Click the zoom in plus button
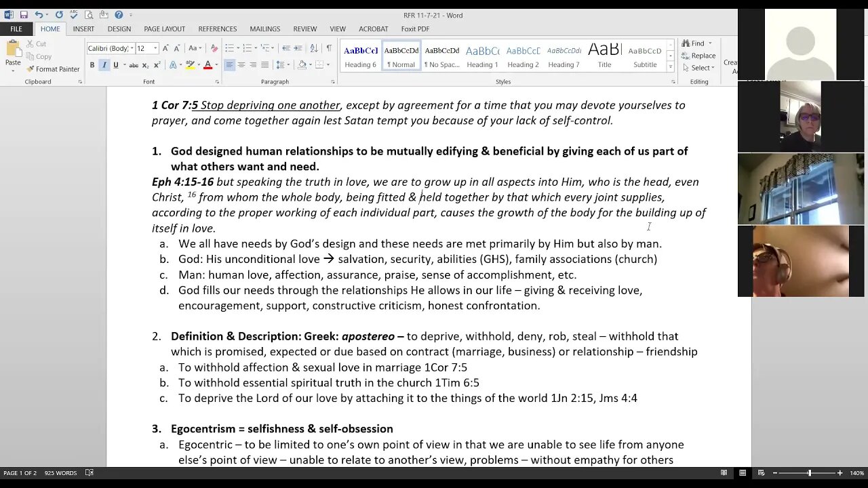 tap(840, 473)
